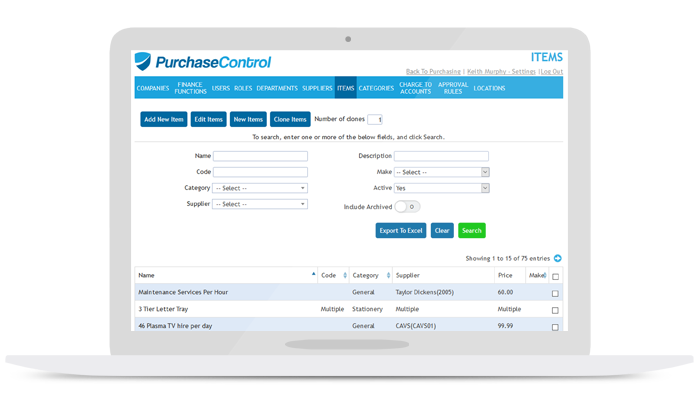Open the Charge To Accounts menu tab
Viewport: 700px width, 400px height.
click(x=416, y=88)
